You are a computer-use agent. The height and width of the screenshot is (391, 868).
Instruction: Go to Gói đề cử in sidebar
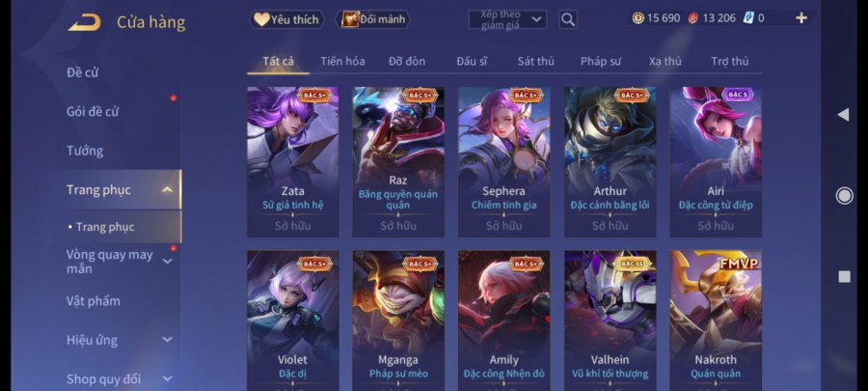point(93,111)
